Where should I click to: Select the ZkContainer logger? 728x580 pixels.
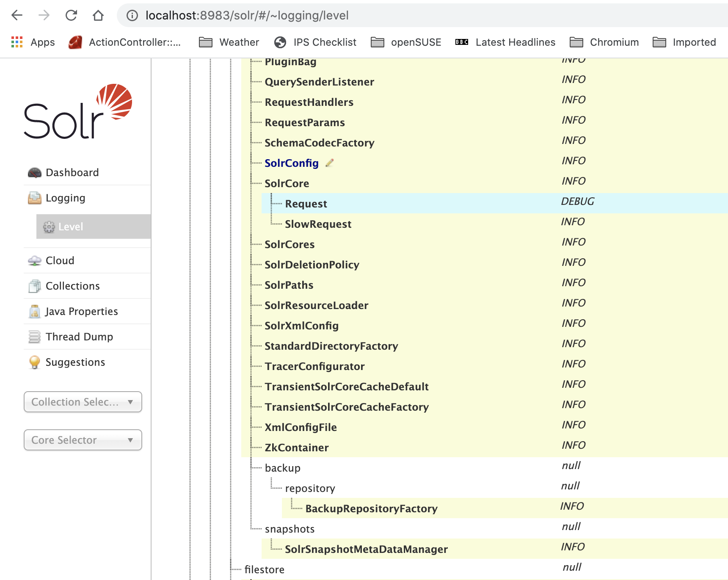click(x=297, y=447)
